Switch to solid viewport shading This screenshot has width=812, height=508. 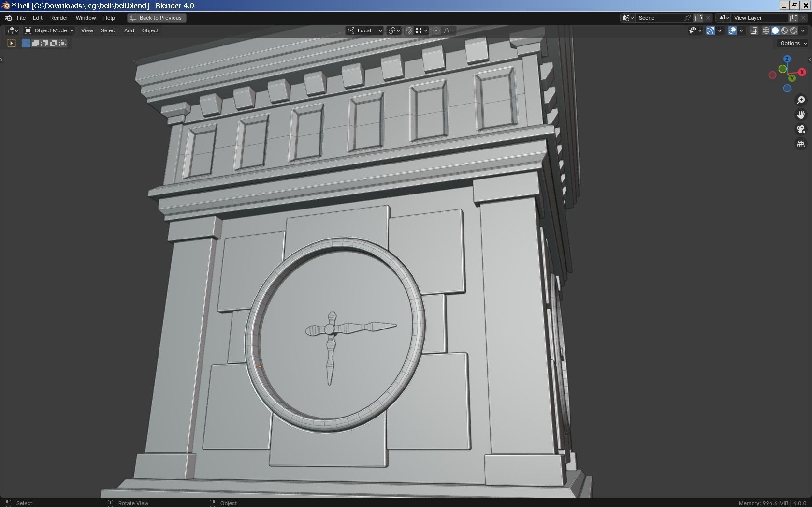point(775,30)
